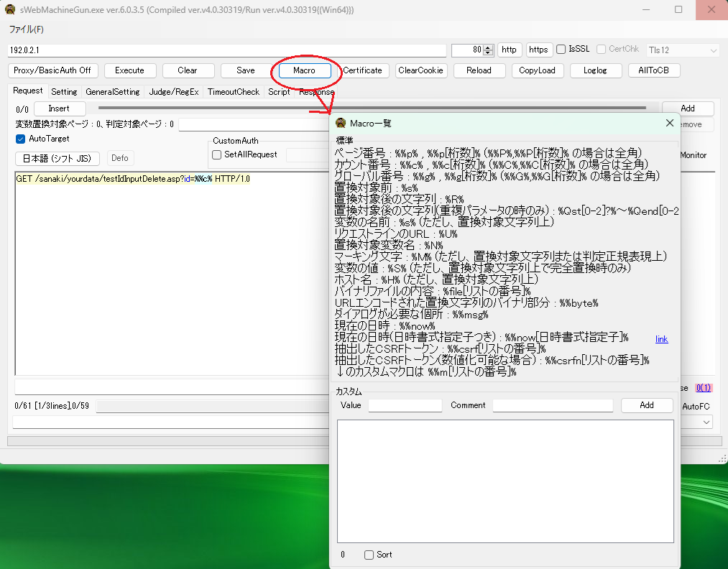Click the custom macro Value field
Screen dimensions: 728x569
(x=405, y=405)
